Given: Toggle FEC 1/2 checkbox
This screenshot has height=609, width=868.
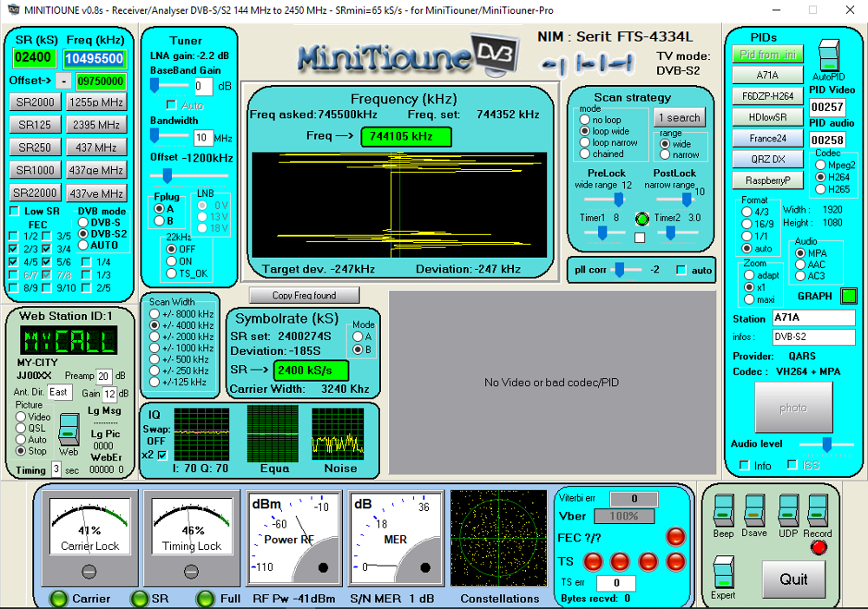Looking at the screenshot, I should point(13,236).
